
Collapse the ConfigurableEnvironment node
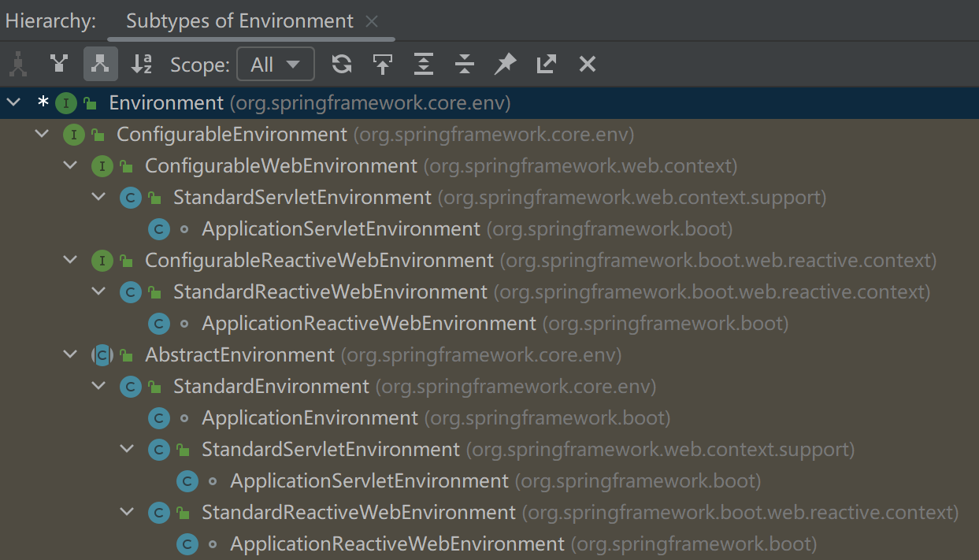point(42,135)
